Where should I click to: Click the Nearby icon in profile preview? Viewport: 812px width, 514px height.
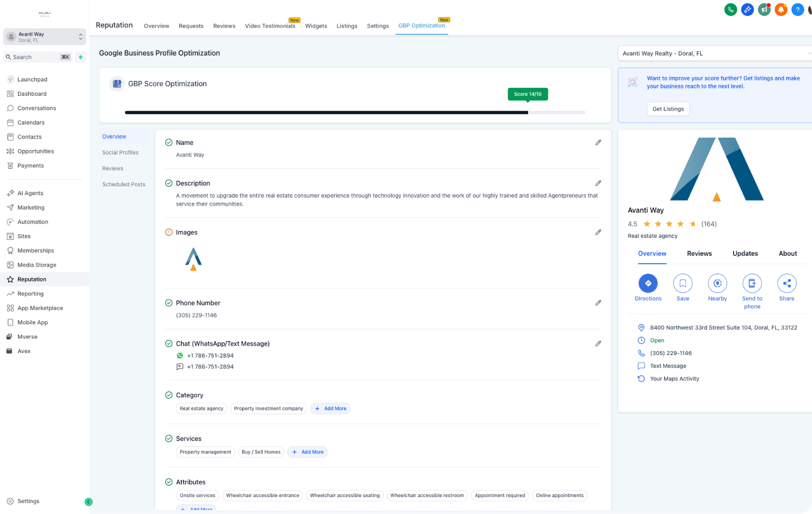coord(717,284)
